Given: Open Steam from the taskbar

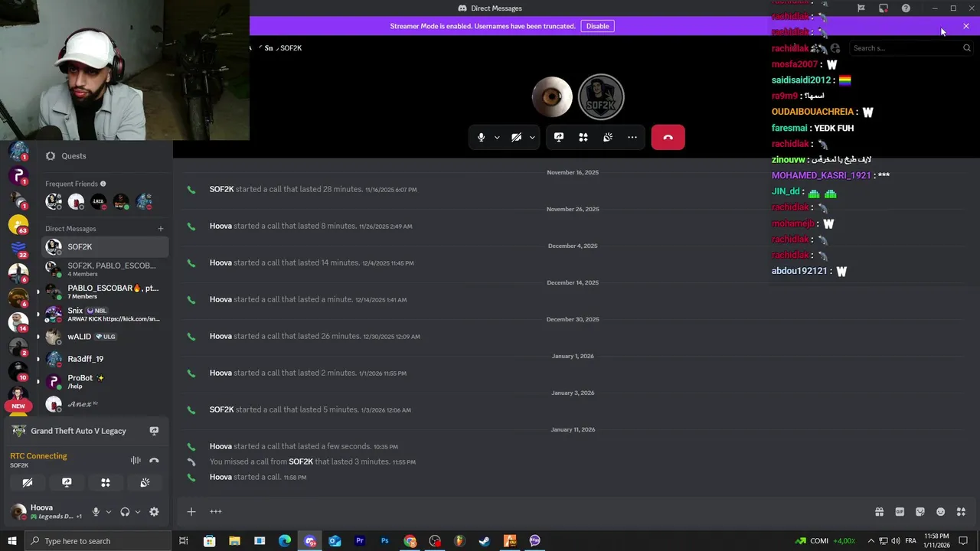Looking at the screenshot, I should 485,541.
